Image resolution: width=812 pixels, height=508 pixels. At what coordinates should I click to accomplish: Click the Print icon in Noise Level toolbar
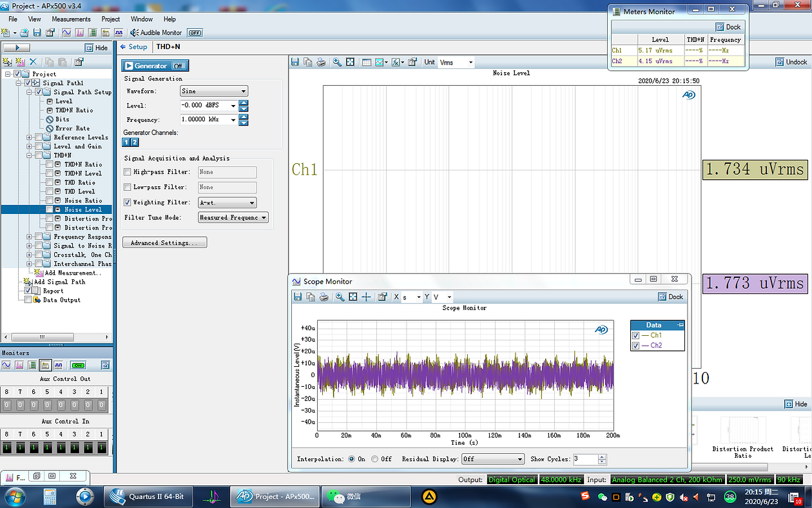(321, 62)
